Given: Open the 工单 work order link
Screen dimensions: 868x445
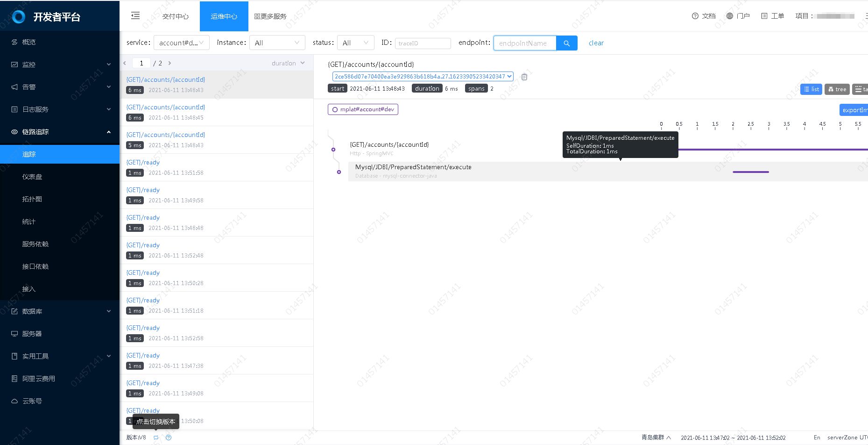Looking at the screenshot, I should (773, 16).
